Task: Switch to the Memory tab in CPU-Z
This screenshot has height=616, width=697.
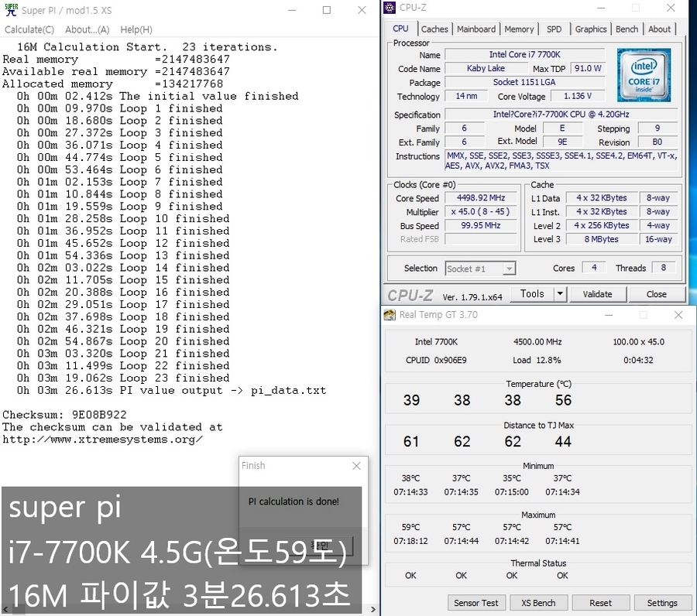Action: point(519,29)
